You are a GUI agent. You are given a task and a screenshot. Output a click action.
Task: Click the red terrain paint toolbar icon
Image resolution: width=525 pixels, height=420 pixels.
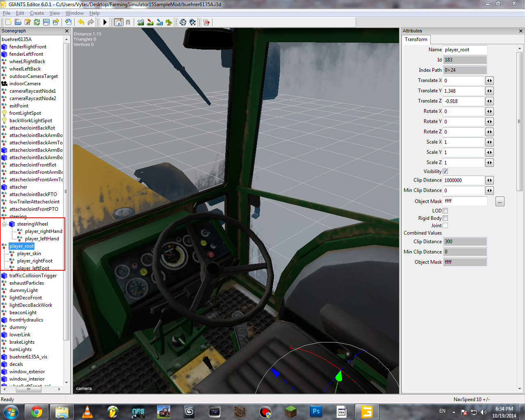tap(150, 22)
